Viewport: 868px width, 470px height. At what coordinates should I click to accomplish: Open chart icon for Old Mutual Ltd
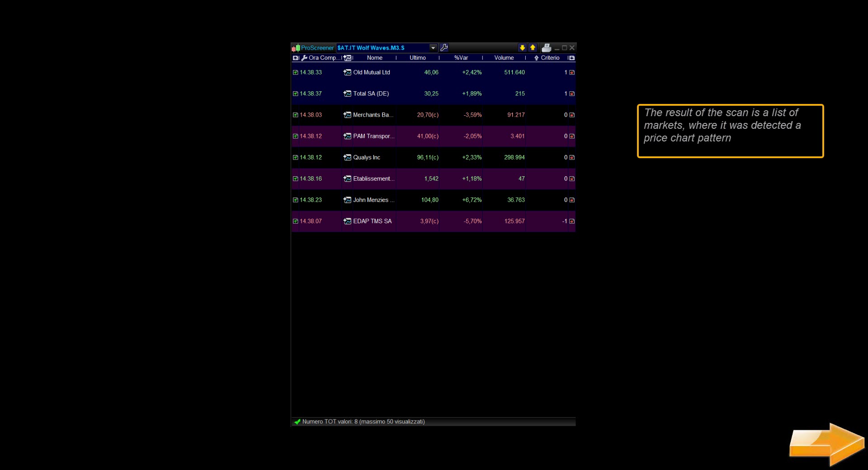click(347, 72)
